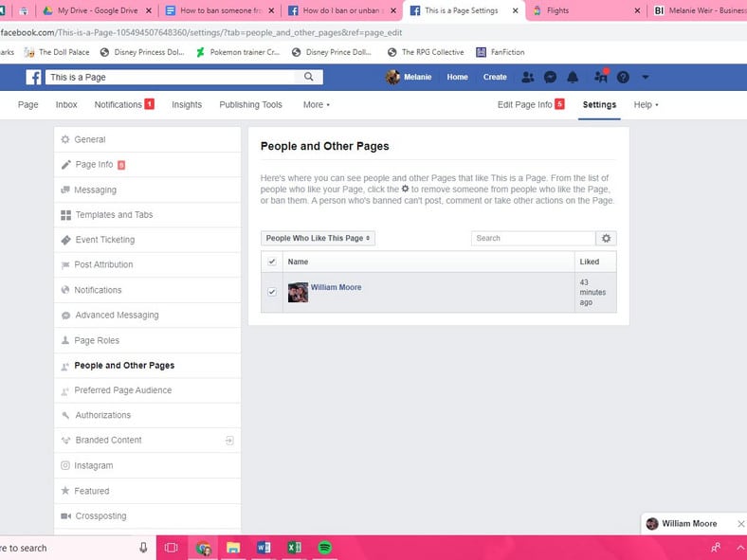Click Edit Page Info link

pos(531,105)
